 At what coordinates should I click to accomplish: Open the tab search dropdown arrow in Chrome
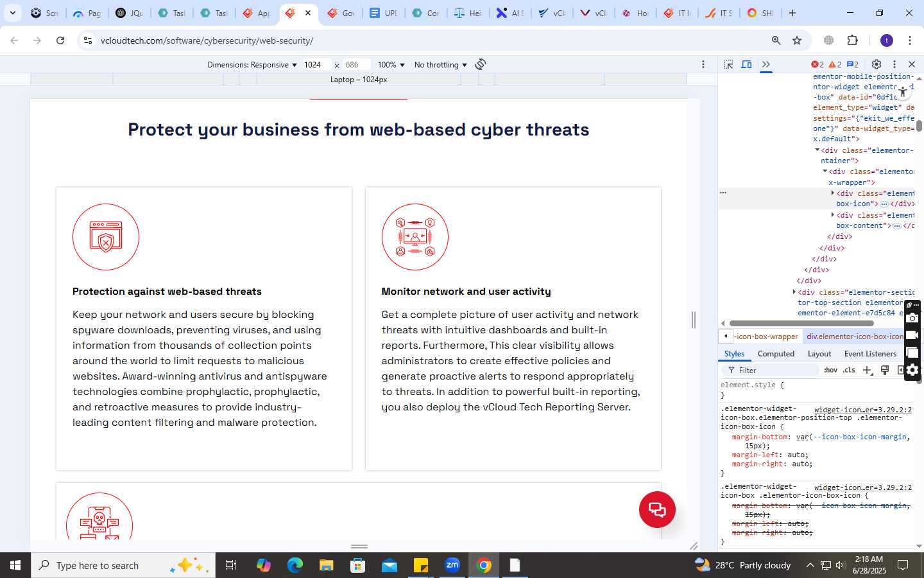[13, 13]
